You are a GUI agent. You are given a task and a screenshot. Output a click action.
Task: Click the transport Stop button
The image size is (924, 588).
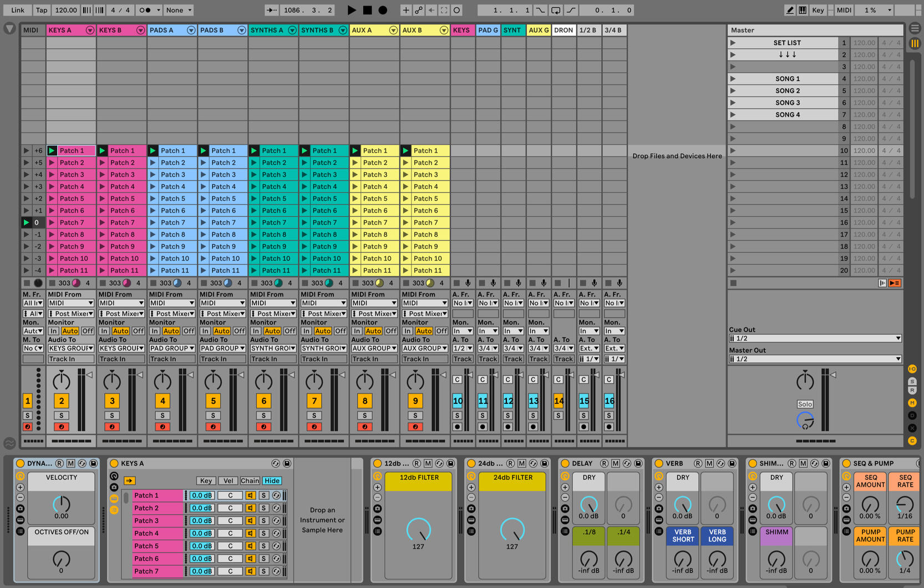367,10
